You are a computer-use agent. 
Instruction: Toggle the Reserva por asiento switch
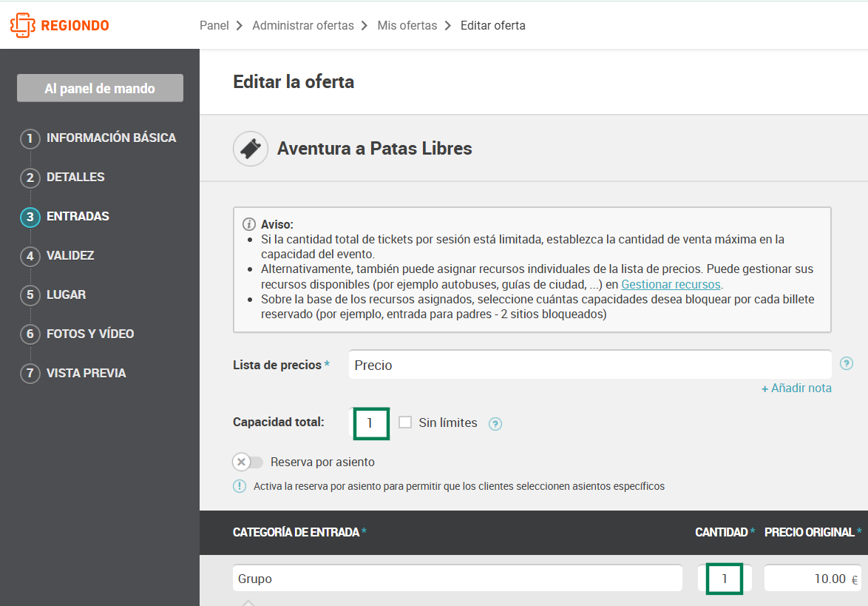tap(248, 462)
